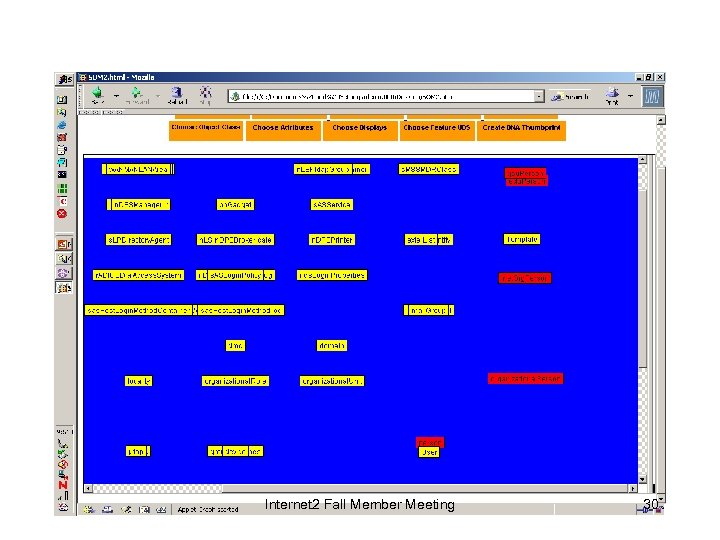The image size is (720, 540).
Task: Select the organizationalRole yellow node
Action: 235,381
